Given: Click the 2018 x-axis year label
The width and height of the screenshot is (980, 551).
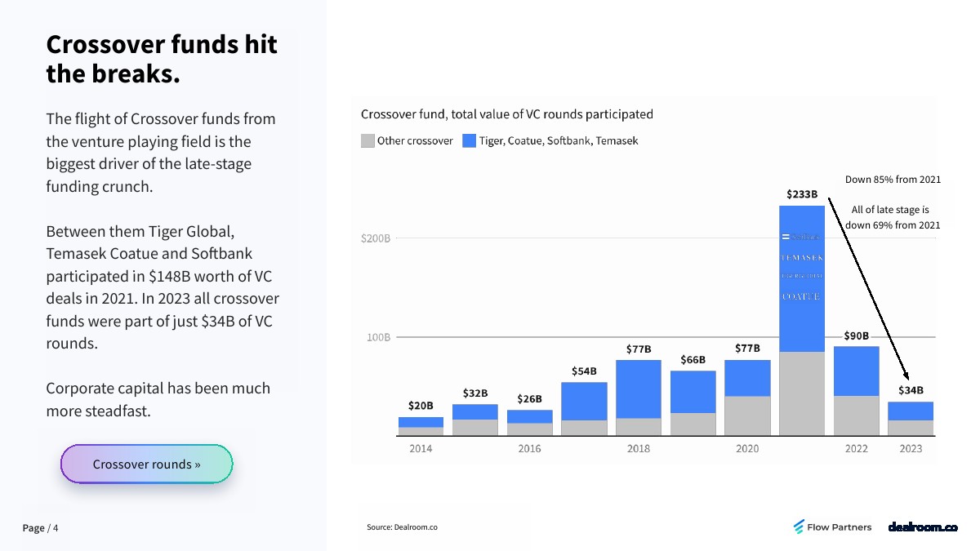Looking at the screenshot, I should coord(639,448).
